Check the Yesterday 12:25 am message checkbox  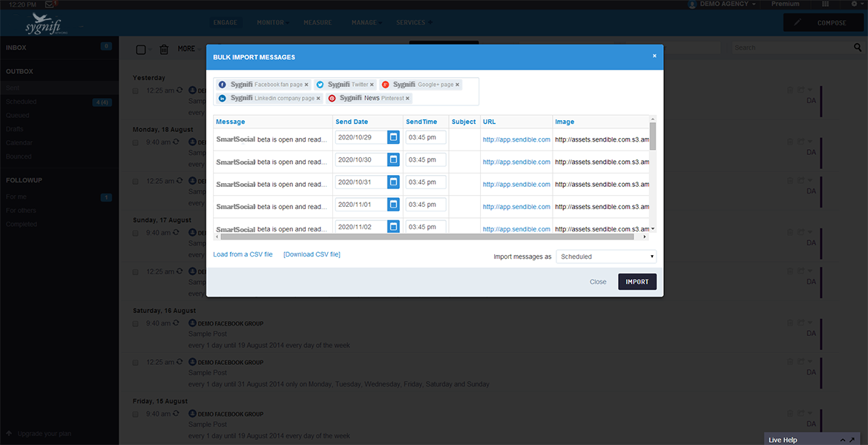click(x=135, y=90)
